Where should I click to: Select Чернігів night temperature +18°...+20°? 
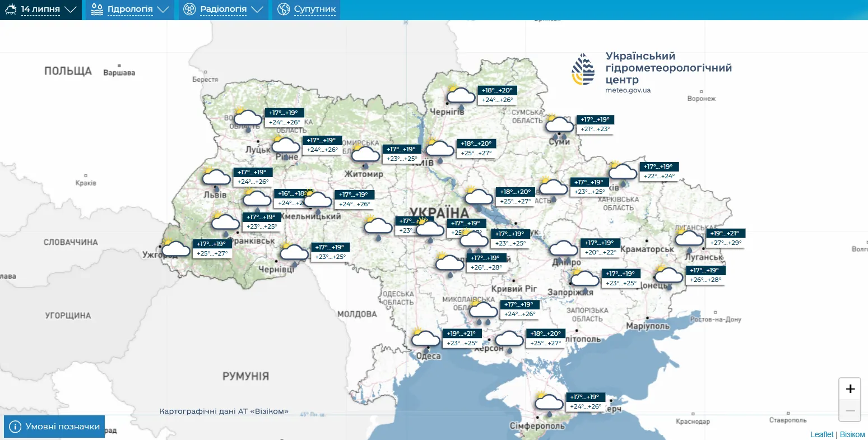[497, 90]
